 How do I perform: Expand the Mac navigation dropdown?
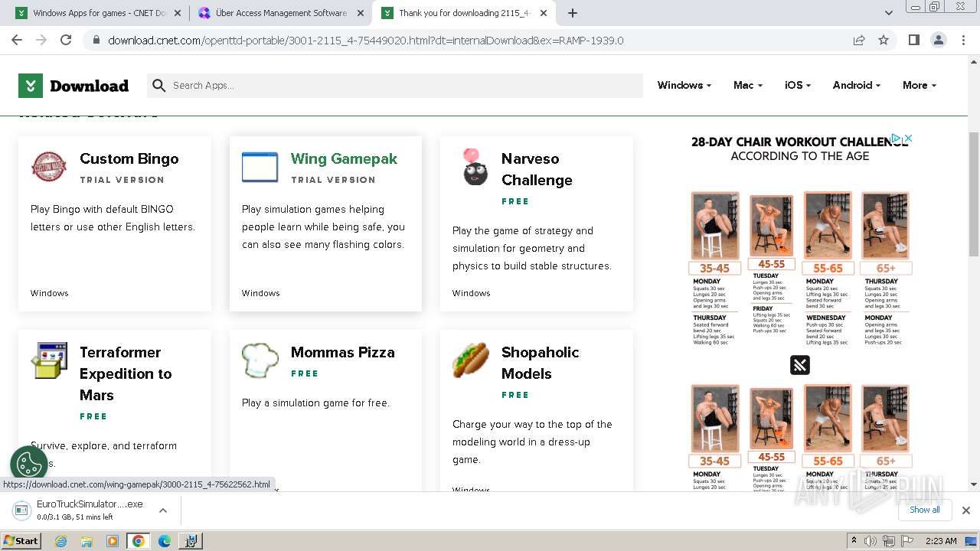click(x=748, y=86)
